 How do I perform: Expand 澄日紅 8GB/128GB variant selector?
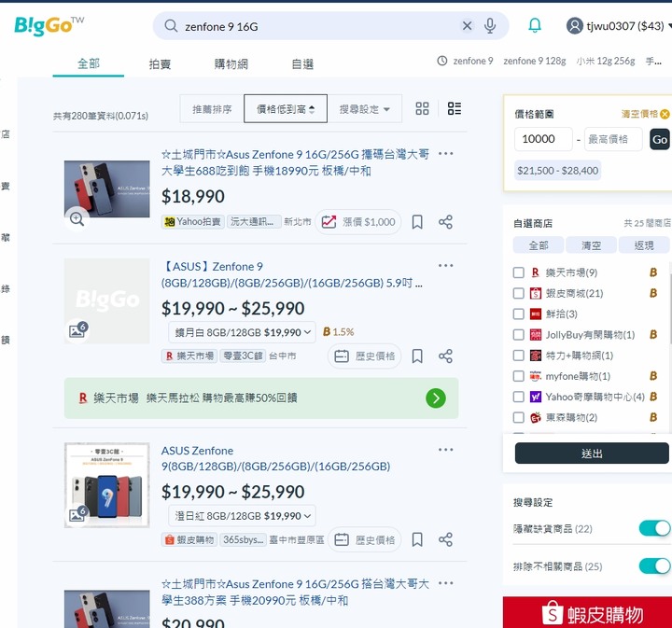point(242,516)
